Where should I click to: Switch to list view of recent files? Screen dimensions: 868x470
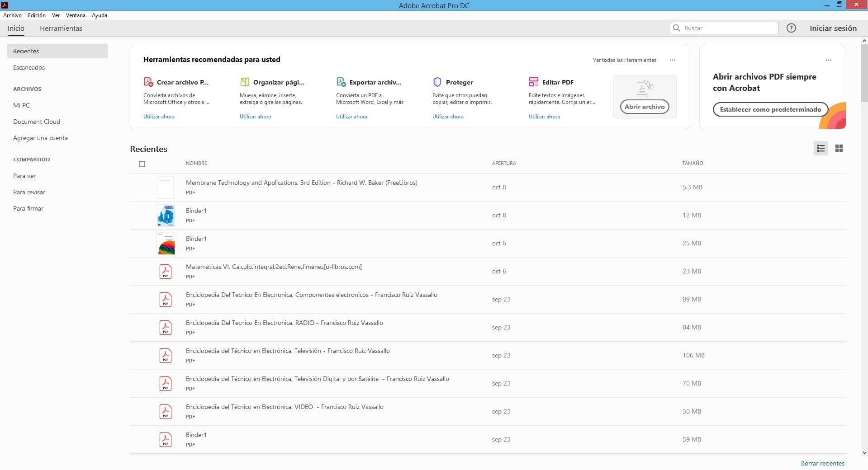pos(821,148)
